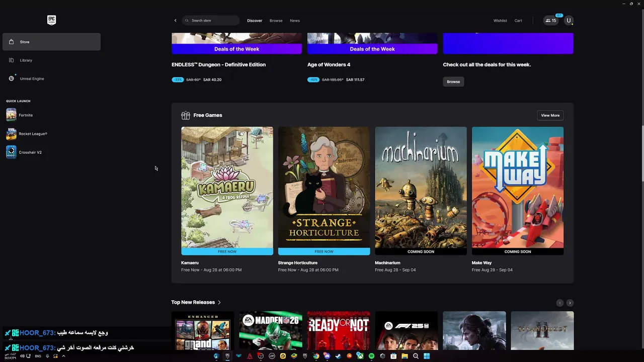
Task: Click the ENG language indicator
Action: tap(38, 356)
